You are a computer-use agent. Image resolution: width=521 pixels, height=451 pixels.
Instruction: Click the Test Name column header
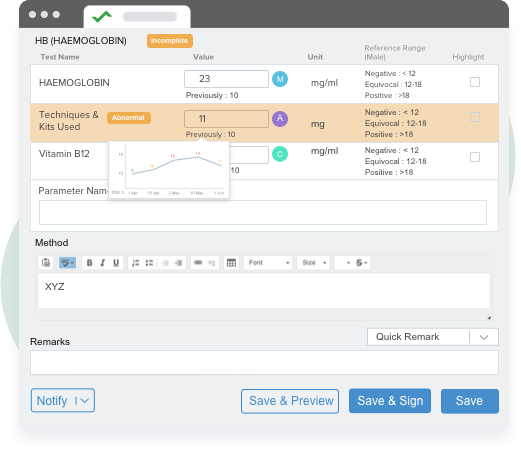(x=60, y=57)
